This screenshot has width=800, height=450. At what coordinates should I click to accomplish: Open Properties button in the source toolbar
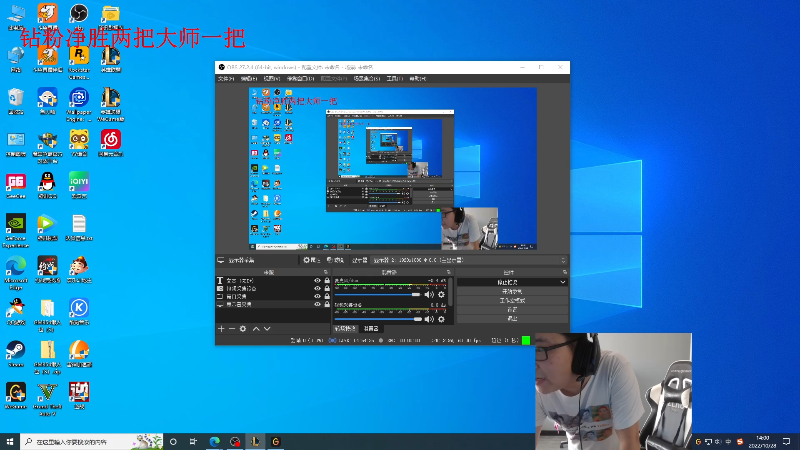click(x=311, y=260)
